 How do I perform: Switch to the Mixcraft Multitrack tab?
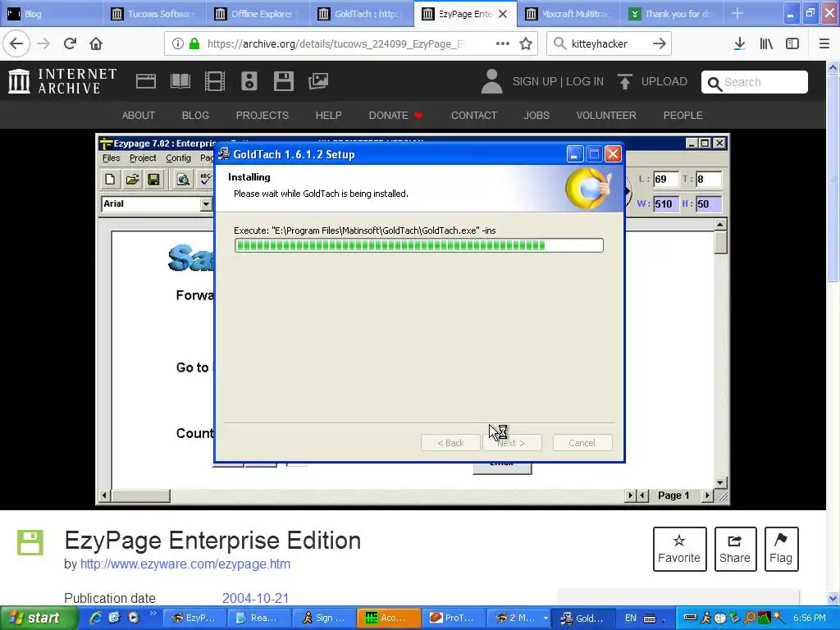point(569,13)
